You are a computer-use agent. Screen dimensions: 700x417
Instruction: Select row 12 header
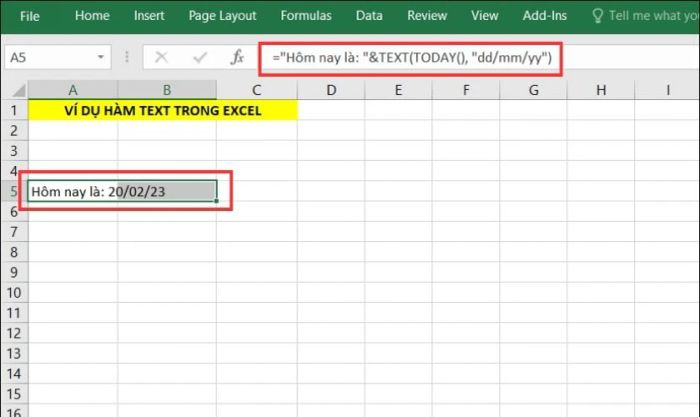(x=14, y=333)
